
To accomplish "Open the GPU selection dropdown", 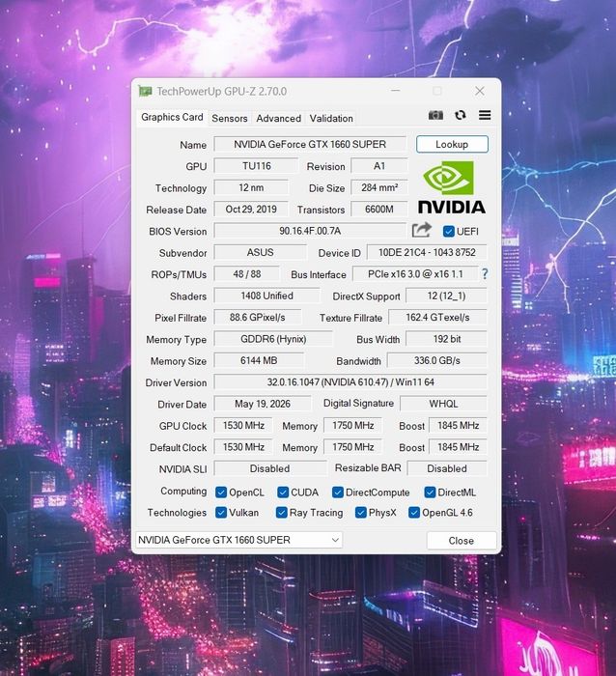I will point(238,540).
